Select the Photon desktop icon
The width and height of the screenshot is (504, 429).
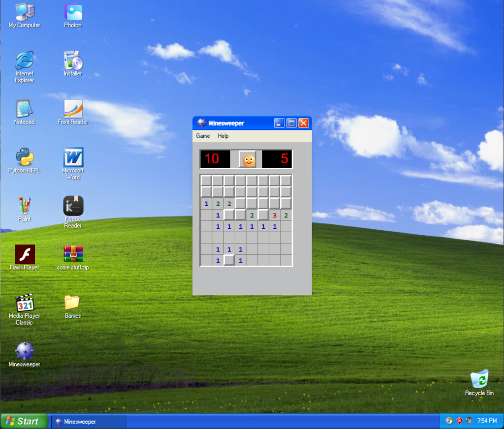(73, 15)
